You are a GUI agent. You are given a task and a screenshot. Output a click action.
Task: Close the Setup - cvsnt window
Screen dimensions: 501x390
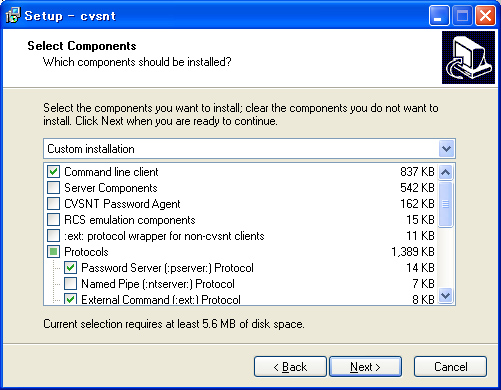[485, 16]
